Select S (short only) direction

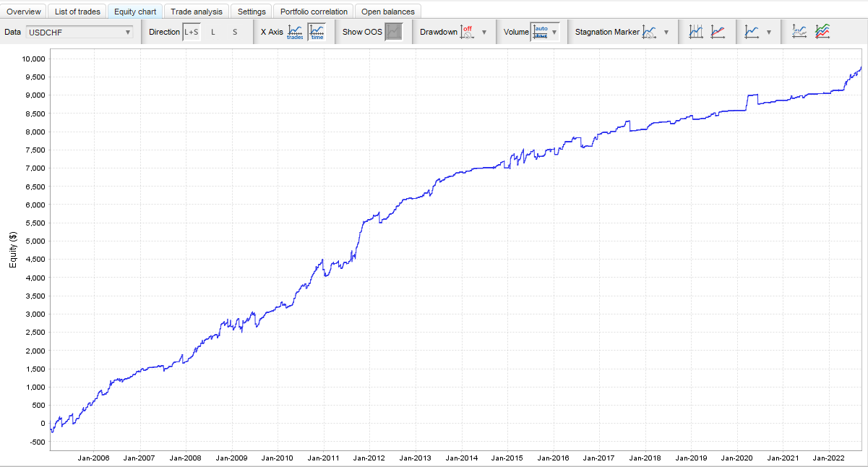click(x=235, y=32)
